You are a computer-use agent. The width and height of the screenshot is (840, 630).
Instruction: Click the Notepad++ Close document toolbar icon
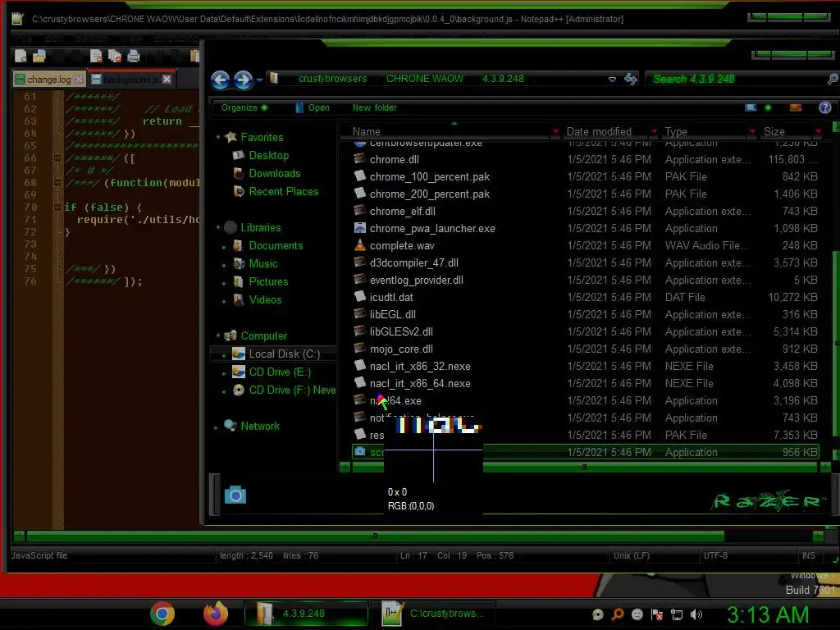[97, 56]
